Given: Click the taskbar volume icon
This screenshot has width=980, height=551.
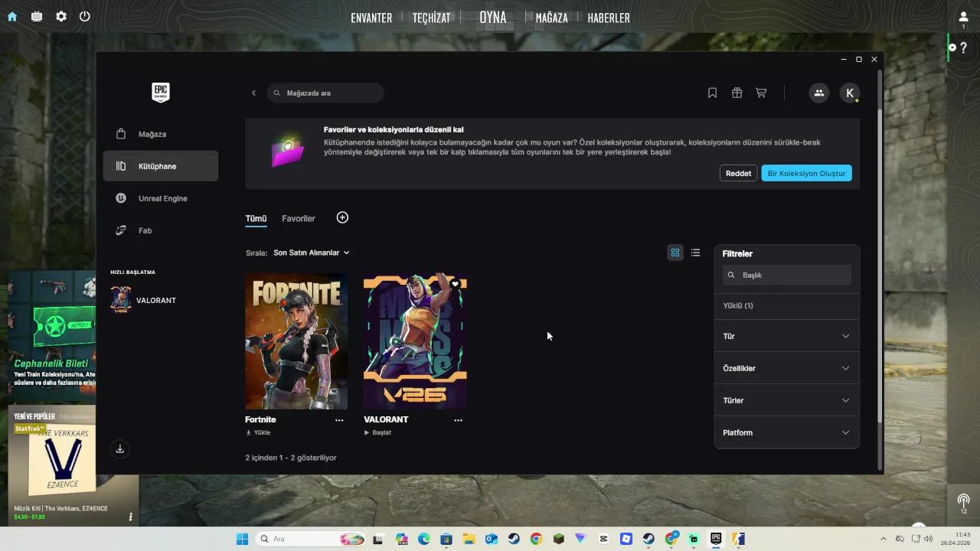Looking at the screenshot, I should [929, 539].
